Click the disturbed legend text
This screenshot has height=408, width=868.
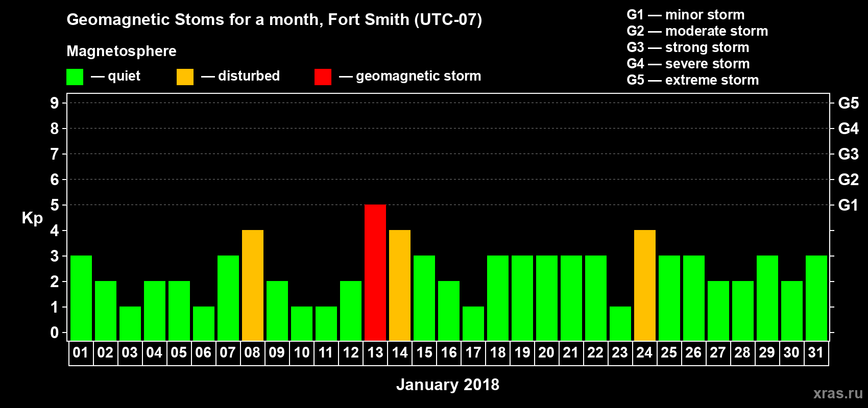tap(249, 76)
